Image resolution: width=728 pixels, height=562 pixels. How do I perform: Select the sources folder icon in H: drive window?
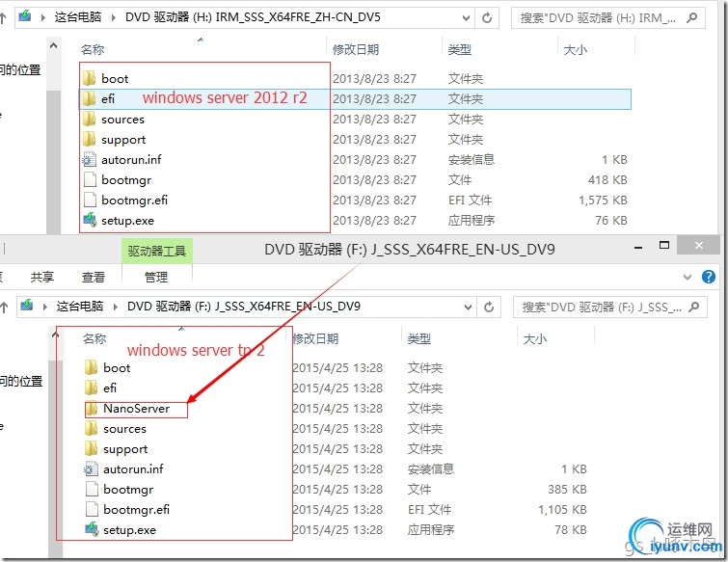tap(89, 119)
